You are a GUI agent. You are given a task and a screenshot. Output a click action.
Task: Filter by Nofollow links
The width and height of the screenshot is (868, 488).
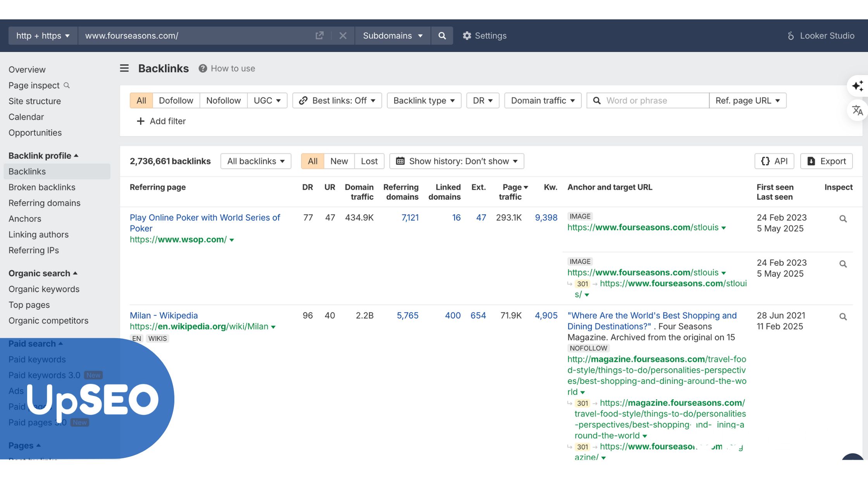pyautogui.click(x=224, y=101)
